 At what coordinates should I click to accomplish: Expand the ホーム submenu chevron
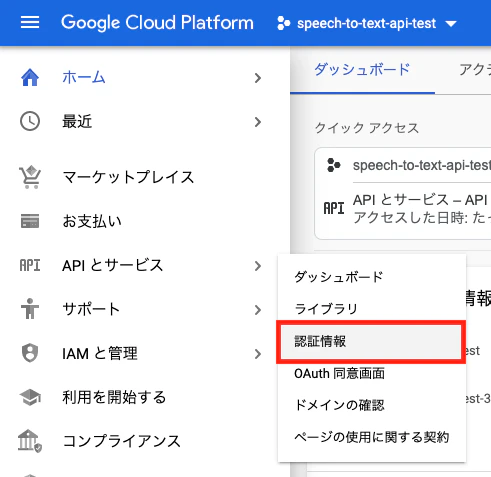[x=258, y=78]
